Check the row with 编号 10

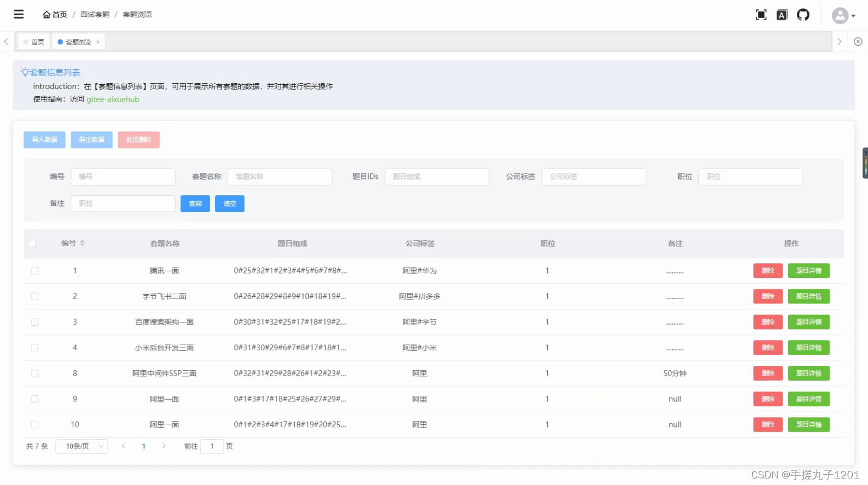[x=35, y=424]
